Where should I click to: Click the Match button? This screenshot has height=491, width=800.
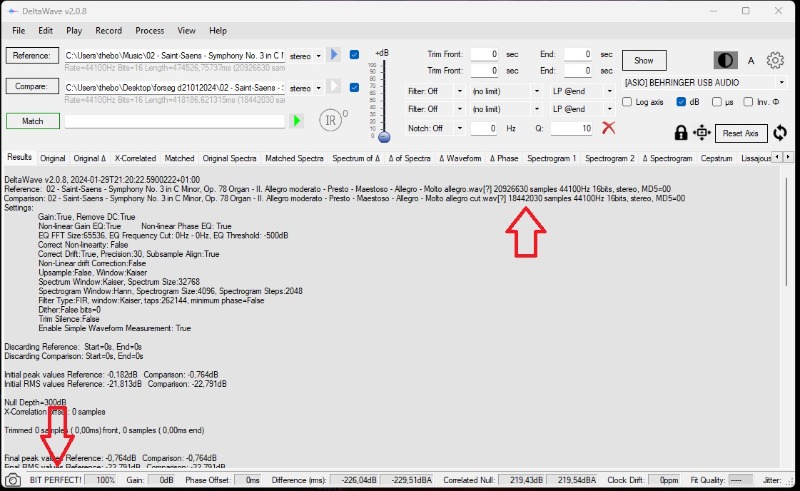pyautogui.click(x=33, y=121)
